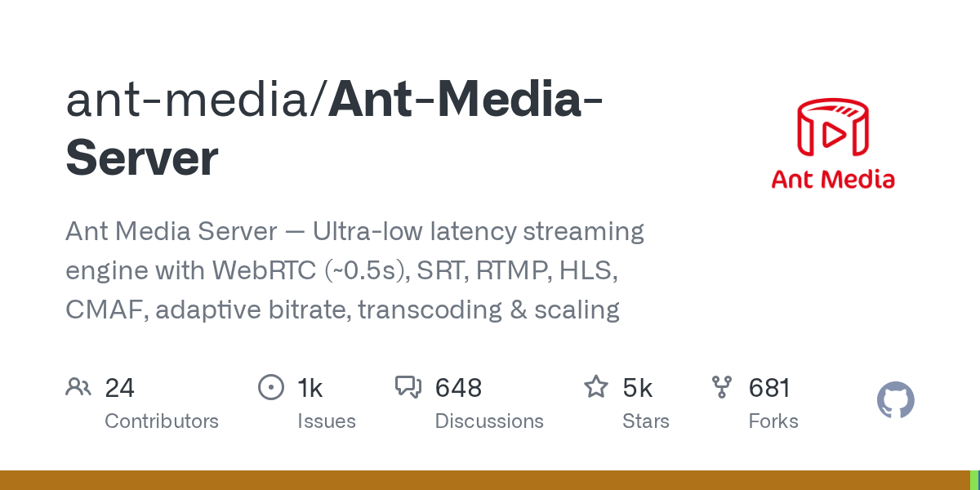Click the "Forks" label
The height and width of the screenshot is (490, 980).
pos(773,421)
